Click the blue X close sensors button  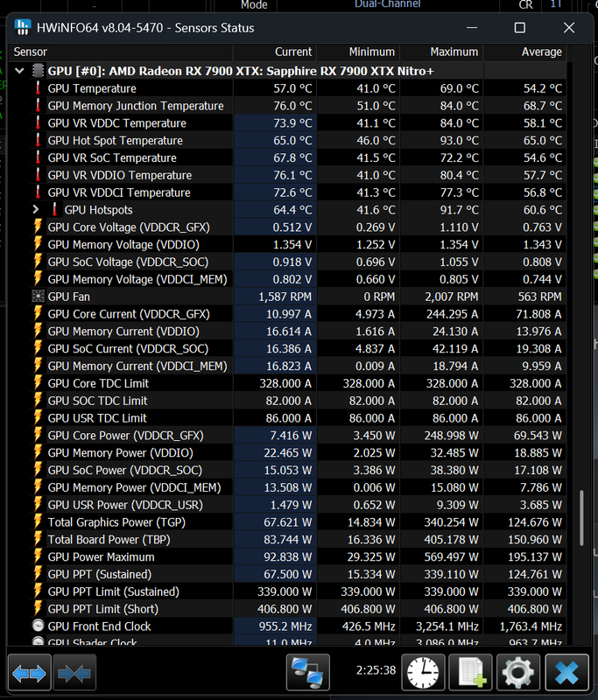(566, 673)
